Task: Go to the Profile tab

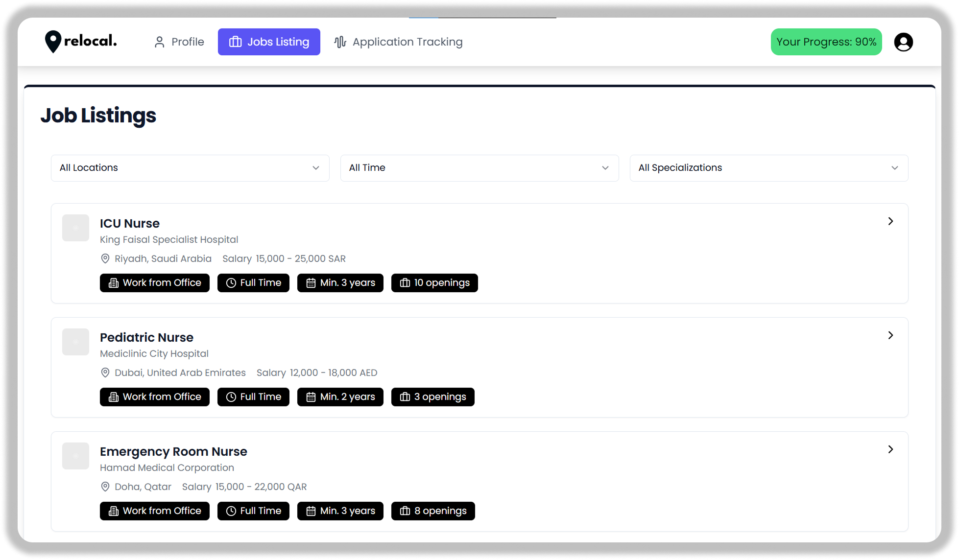Action: tap(179, 42)
